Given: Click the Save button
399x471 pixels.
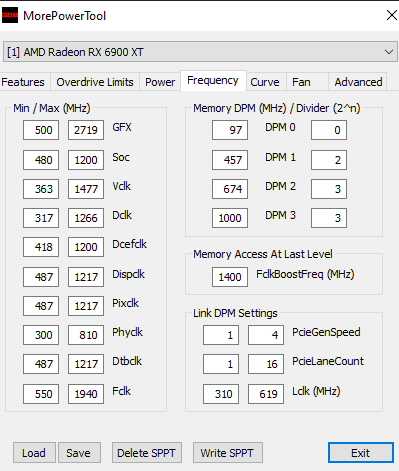Looking at the screenshot, I should 79,453.
